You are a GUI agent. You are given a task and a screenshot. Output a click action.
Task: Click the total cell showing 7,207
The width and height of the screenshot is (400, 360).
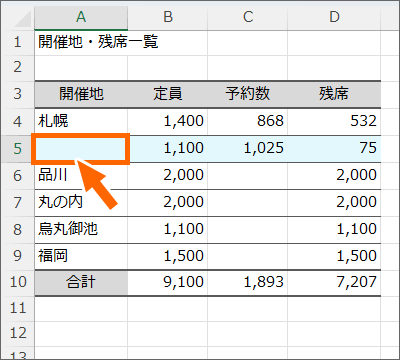click(x=334, y=282)
